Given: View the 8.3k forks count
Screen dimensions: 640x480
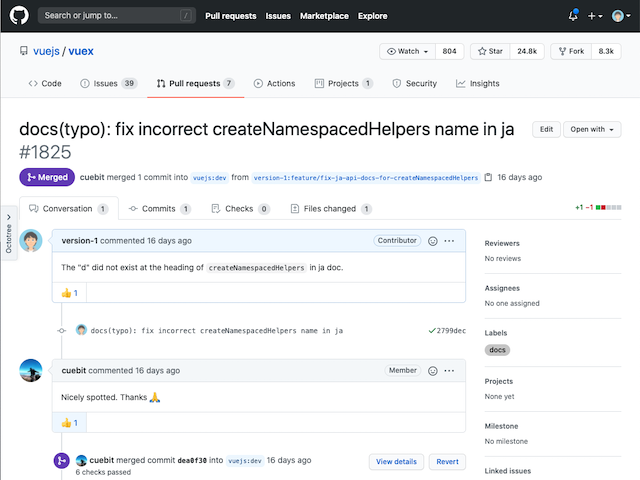Looking at the screenshot, I should click(606, 51).
